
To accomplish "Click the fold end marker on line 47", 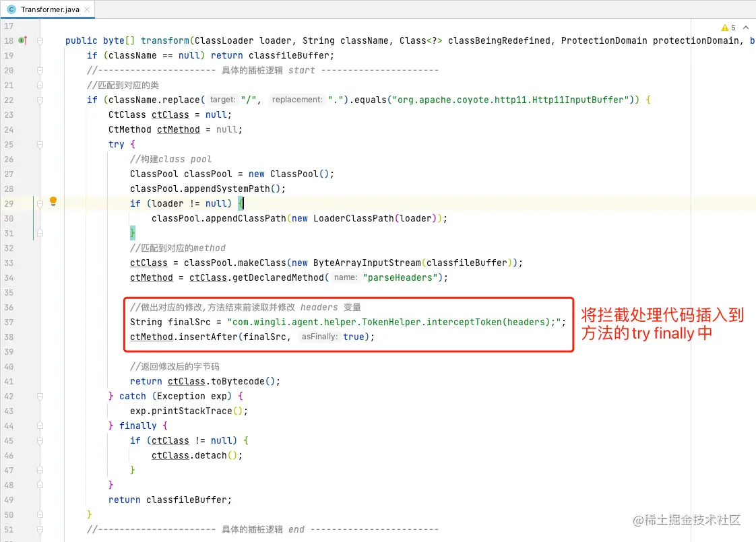I will click(x=40, y=470).
